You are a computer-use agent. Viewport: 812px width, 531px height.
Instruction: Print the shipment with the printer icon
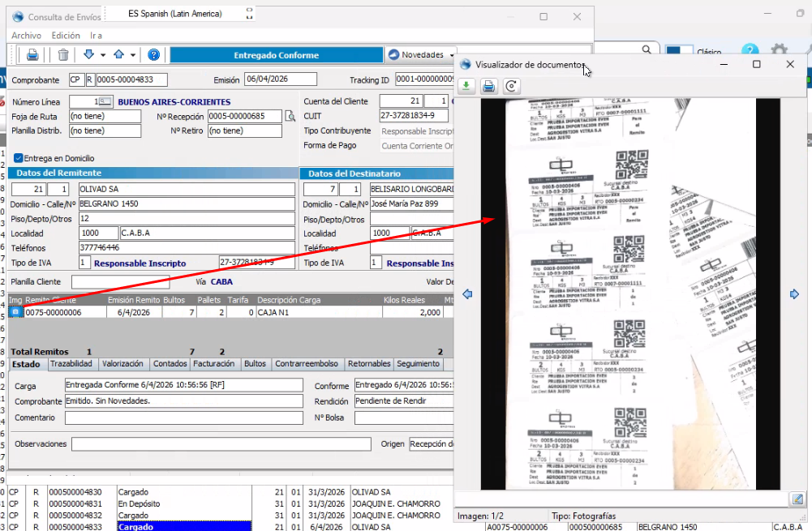(x=32, y=54)
